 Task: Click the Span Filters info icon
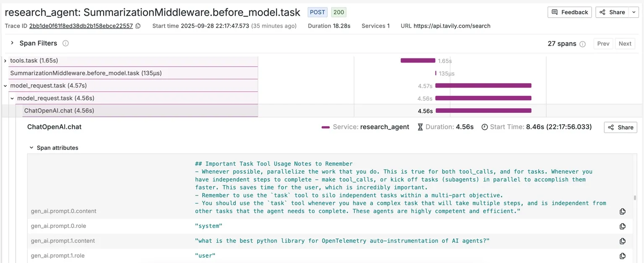(65, 43)
